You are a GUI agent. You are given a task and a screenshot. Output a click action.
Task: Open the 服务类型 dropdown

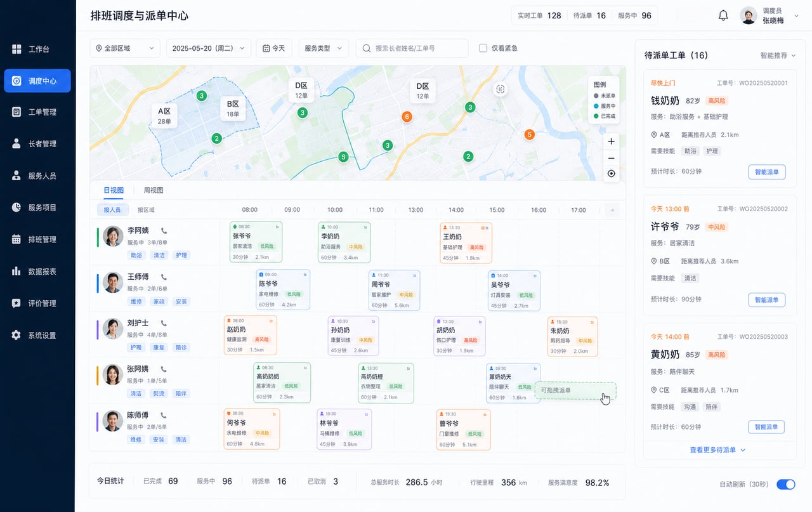tap(324, 48)
